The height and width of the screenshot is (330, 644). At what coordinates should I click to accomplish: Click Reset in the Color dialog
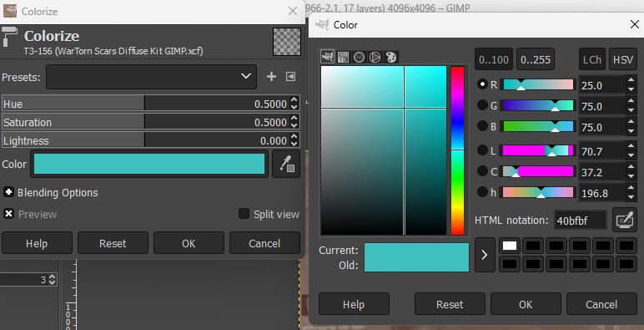(x=450, y=304)
